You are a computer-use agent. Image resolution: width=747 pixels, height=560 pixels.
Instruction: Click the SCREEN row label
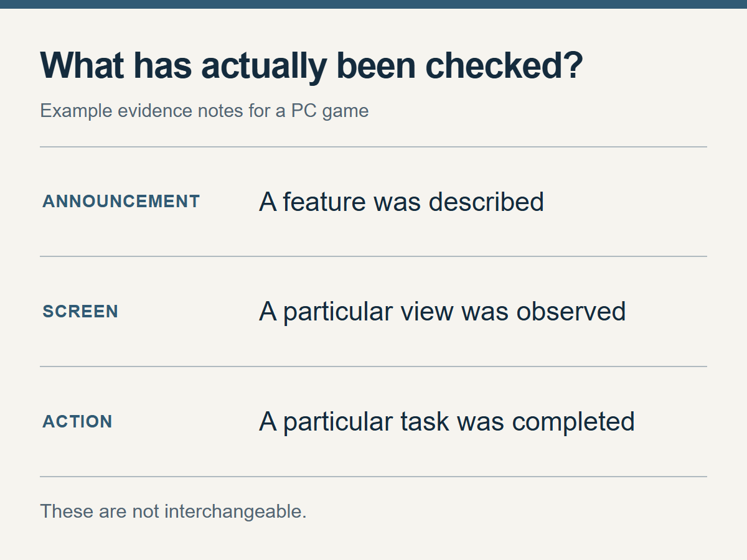click(x=80, y=312)
